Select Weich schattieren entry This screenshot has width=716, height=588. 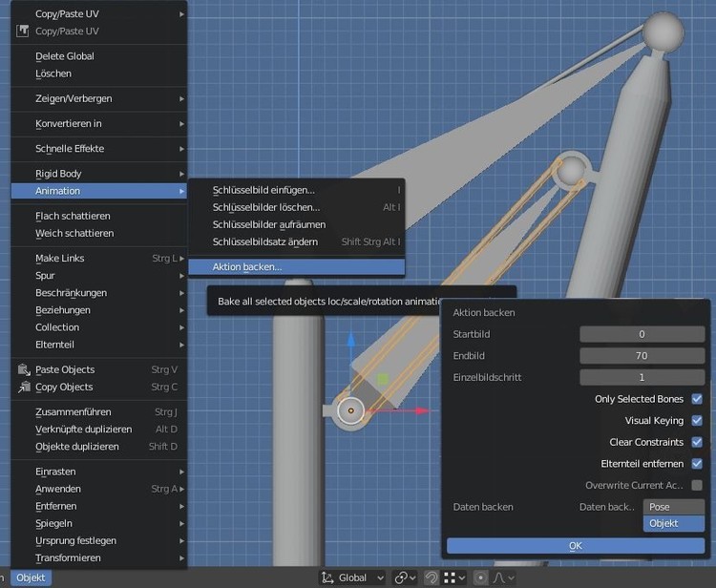point(99,233)
